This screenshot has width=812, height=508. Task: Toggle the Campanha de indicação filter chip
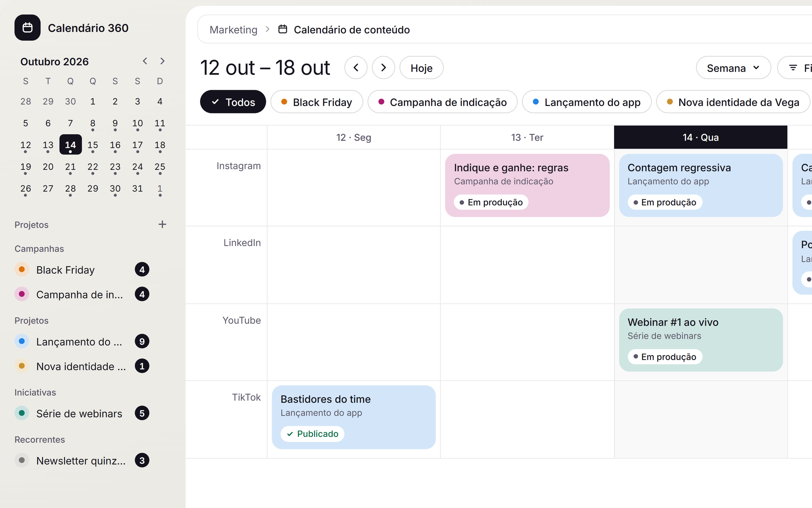pos(442,102)
